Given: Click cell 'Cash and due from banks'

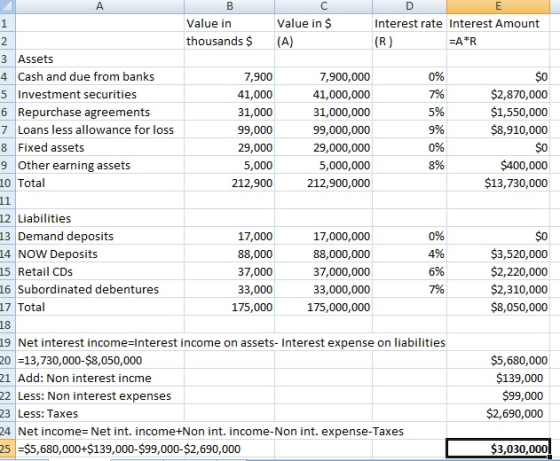Looking at the screenshot, I should [x=100, y=76].
